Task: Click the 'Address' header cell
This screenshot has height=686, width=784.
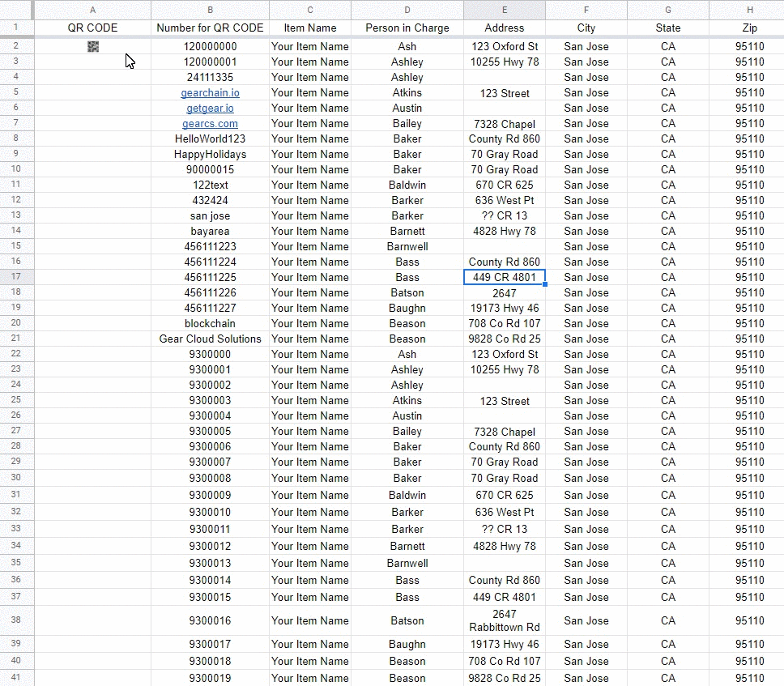Action: pyautogui.click(x=505, y=28)
